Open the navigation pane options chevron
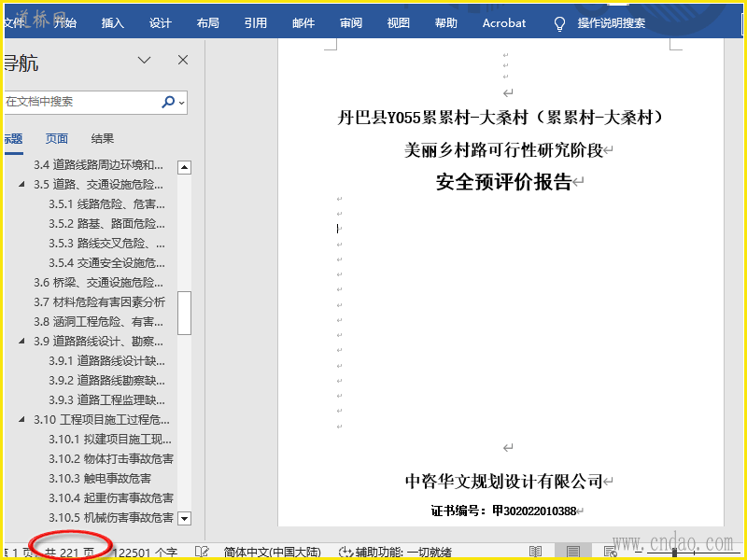Viewport: 747px width, 560px height. pyautogui.click(x=145, y=60)
